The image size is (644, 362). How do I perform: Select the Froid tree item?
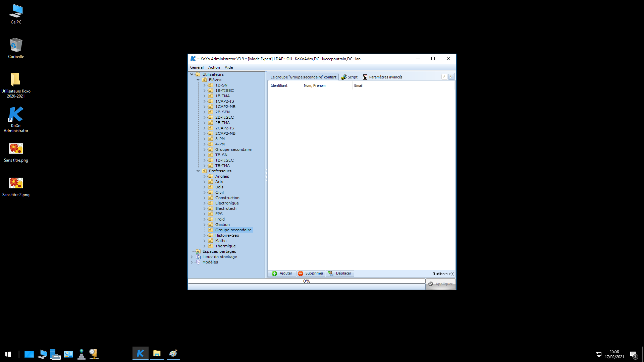(x=220, y=219)
